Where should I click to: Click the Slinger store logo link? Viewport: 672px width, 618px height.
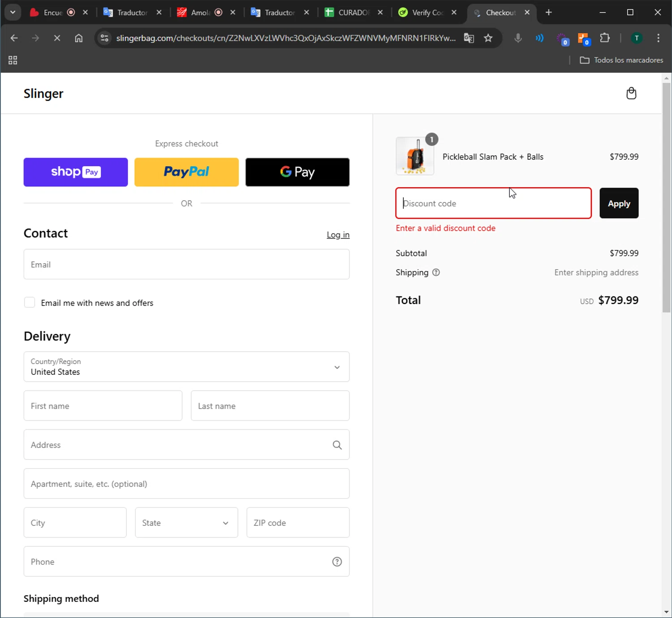[43, 94]
